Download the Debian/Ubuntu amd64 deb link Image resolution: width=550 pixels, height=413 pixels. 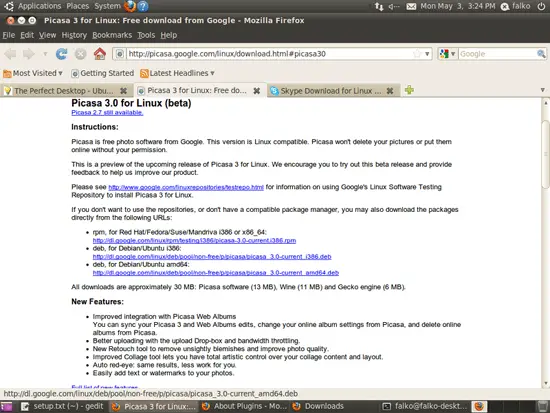click(x=216, y=273)
